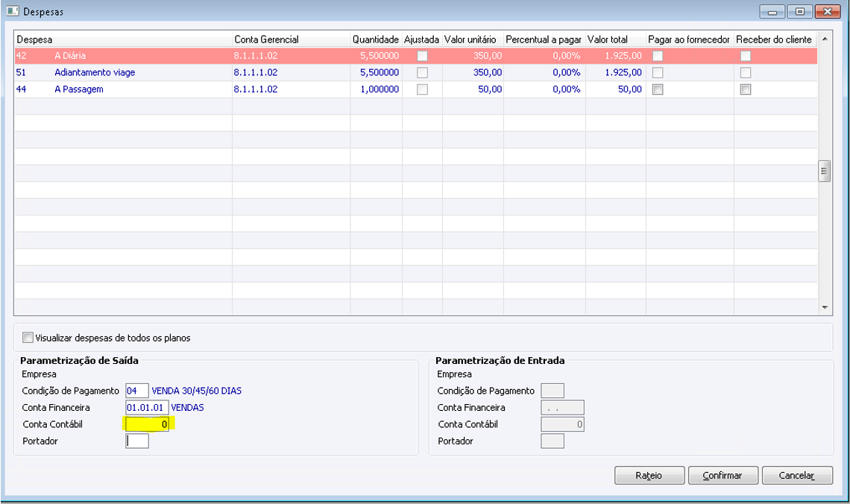Viewport: 850px width, 504px height.
Task: Click Percentual a pagar of A Passagem row
Action: pos(544,89)
